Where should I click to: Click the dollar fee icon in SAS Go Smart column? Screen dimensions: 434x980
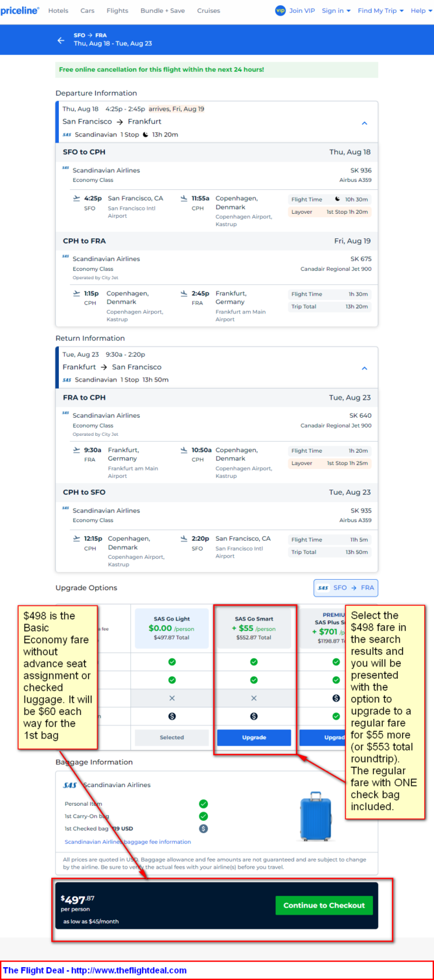click(x=254, y=716)
